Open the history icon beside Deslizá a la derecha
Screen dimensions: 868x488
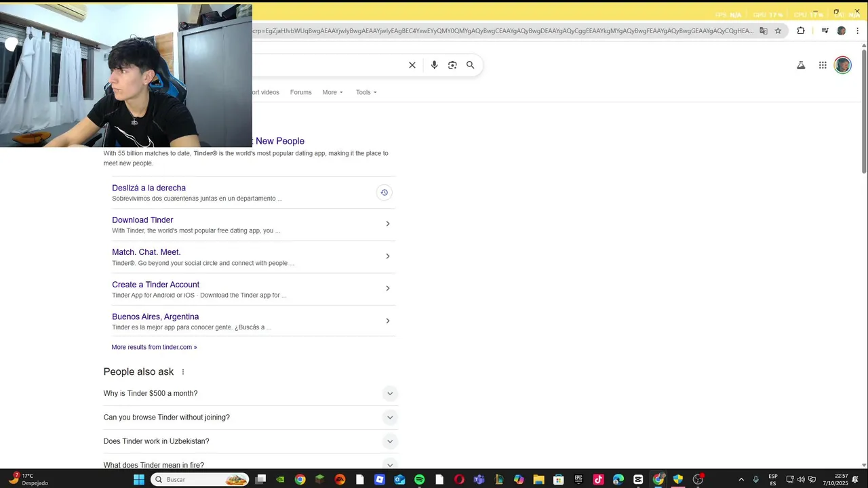click(384, 192)
